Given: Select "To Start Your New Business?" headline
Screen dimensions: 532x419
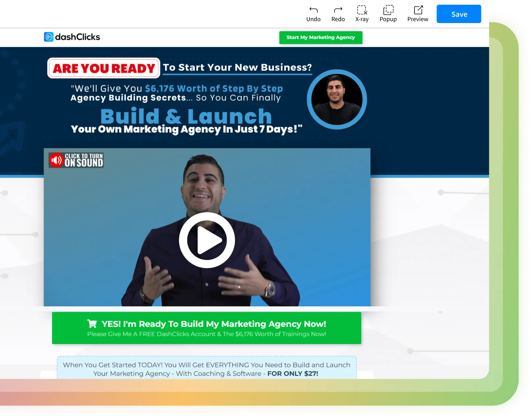Looking at the screenshot, I should (237, 67).
